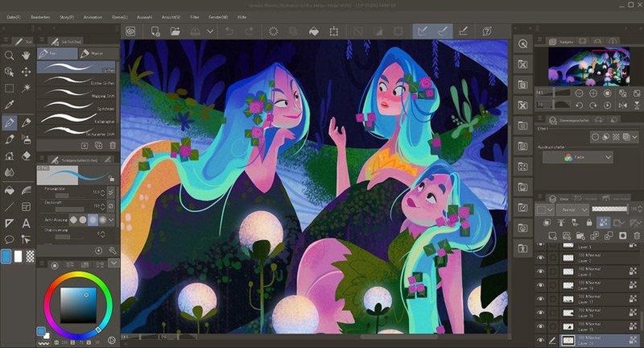644x348 pixels.
Task: Select the Blend droplets tool
Action: tap(9, 172)
